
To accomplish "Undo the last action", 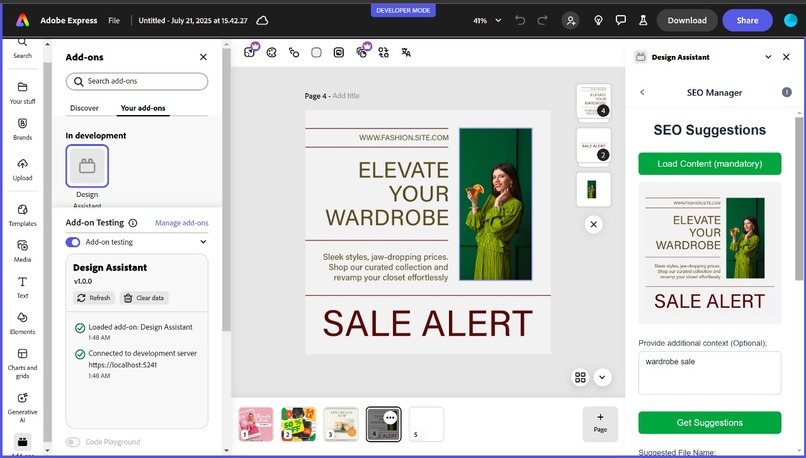I will (520, 21).
